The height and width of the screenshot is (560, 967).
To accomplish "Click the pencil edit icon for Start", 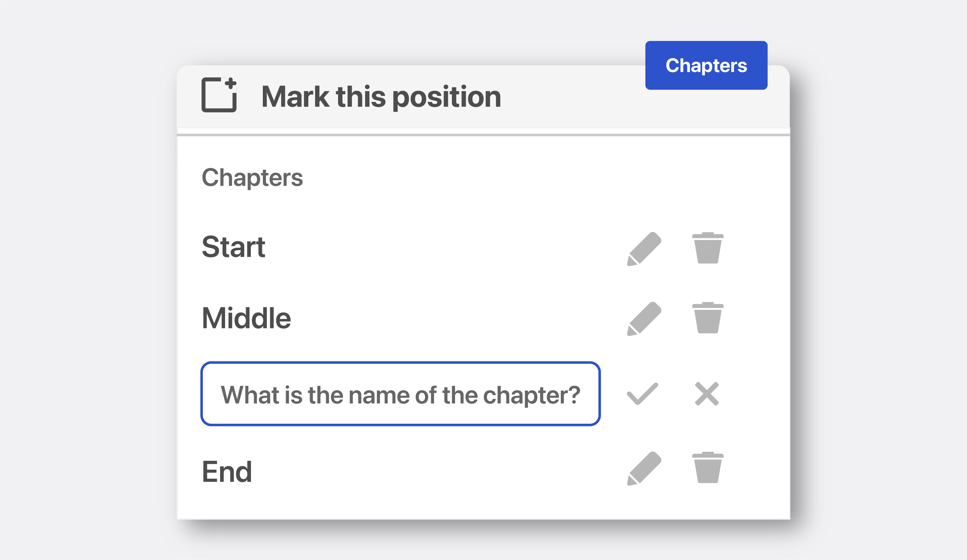I will [x=644, y=249].
